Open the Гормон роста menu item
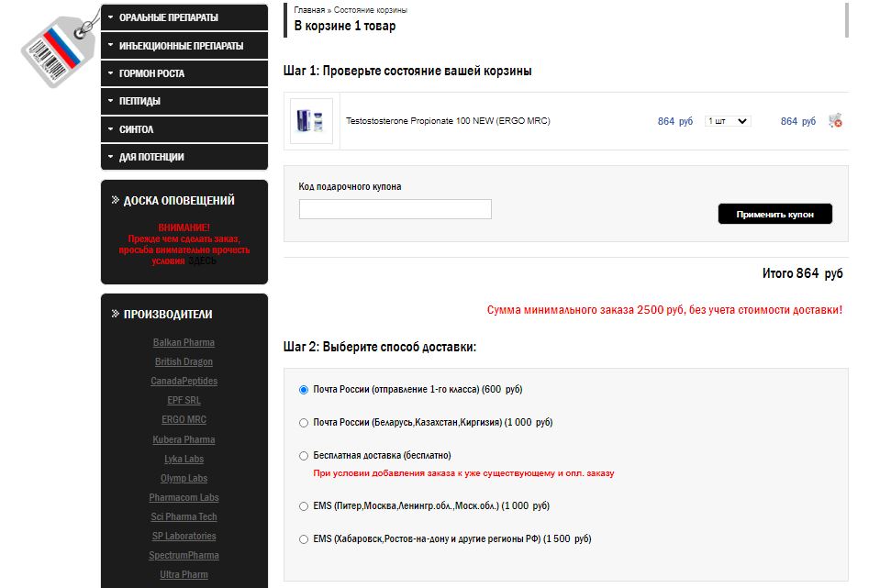 click(184, 73)
